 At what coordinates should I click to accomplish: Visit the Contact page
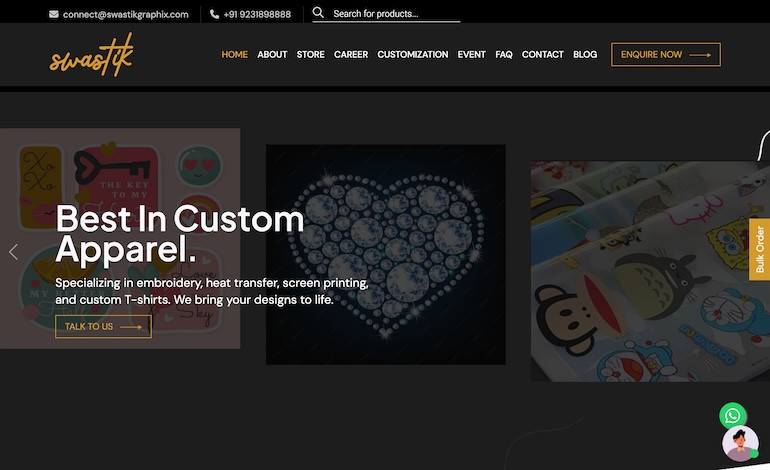542,55
